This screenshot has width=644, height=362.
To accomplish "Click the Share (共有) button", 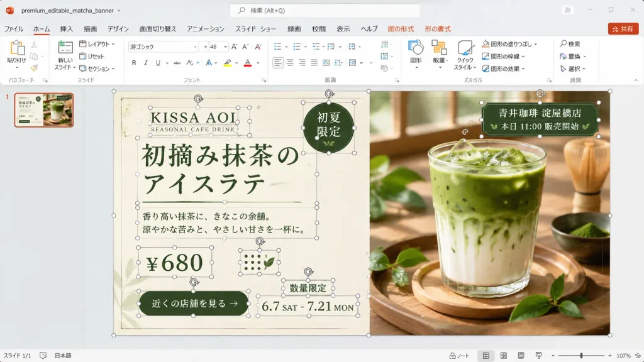I will point(623,29).
